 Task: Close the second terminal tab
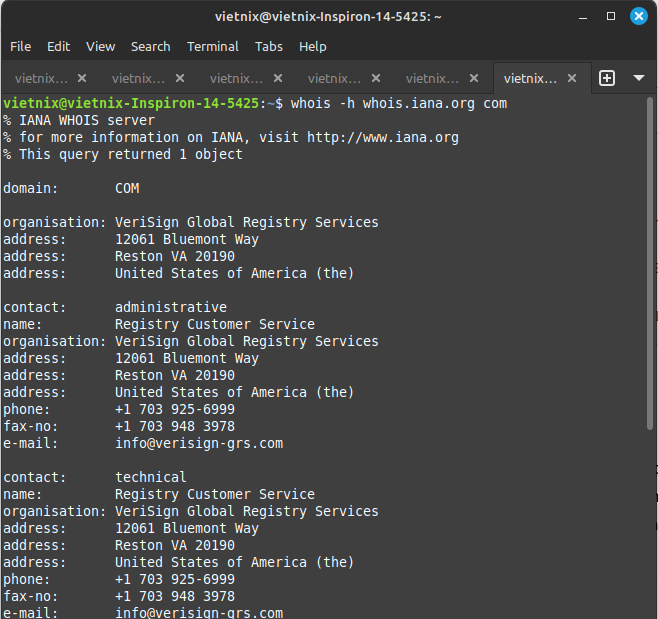tap(180, 78)
